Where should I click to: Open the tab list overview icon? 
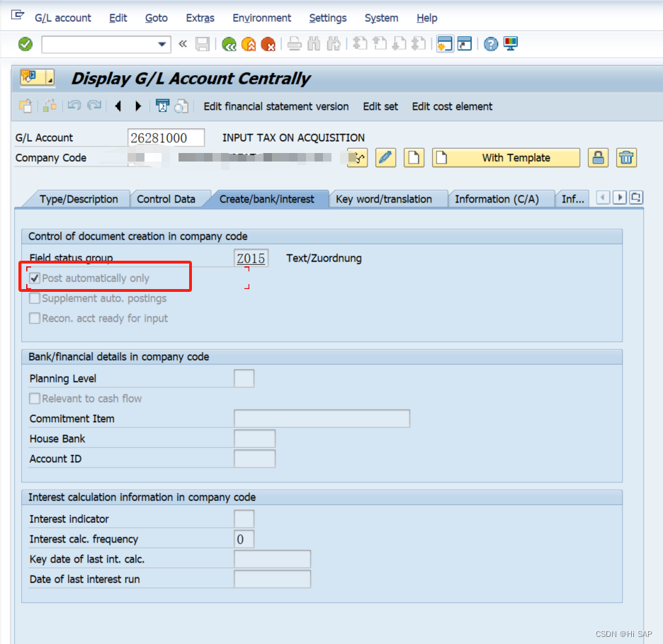635,198
